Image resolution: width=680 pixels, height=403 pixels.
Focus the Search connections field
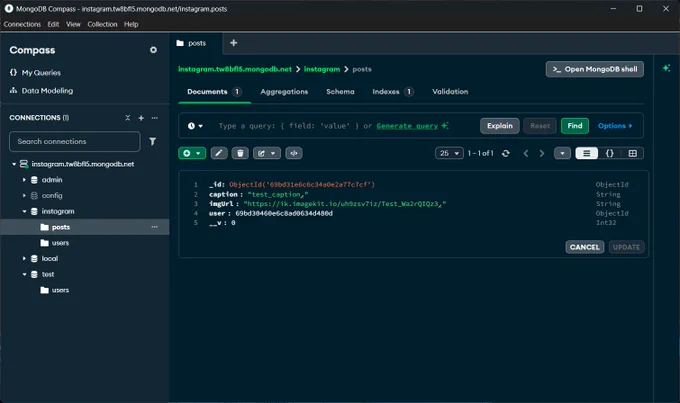point(75,141)
